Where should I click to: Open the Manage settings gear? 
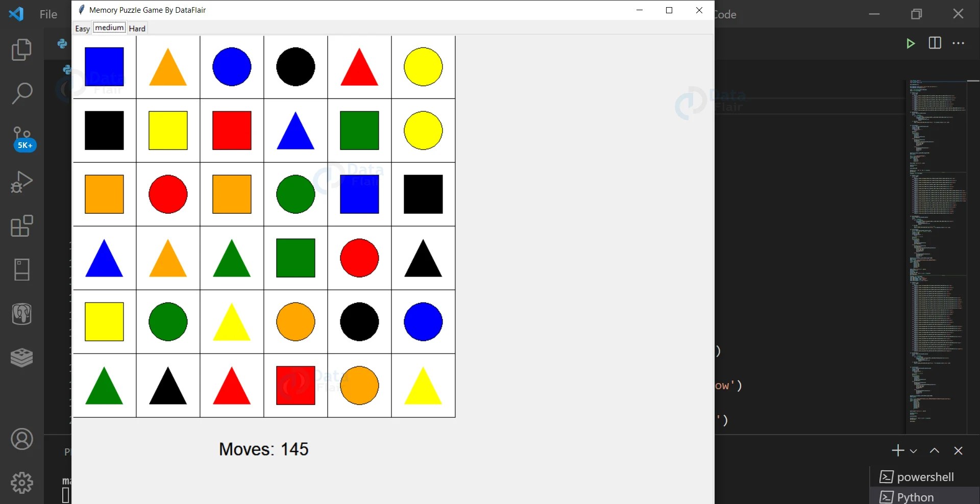[x=21, y=483]
